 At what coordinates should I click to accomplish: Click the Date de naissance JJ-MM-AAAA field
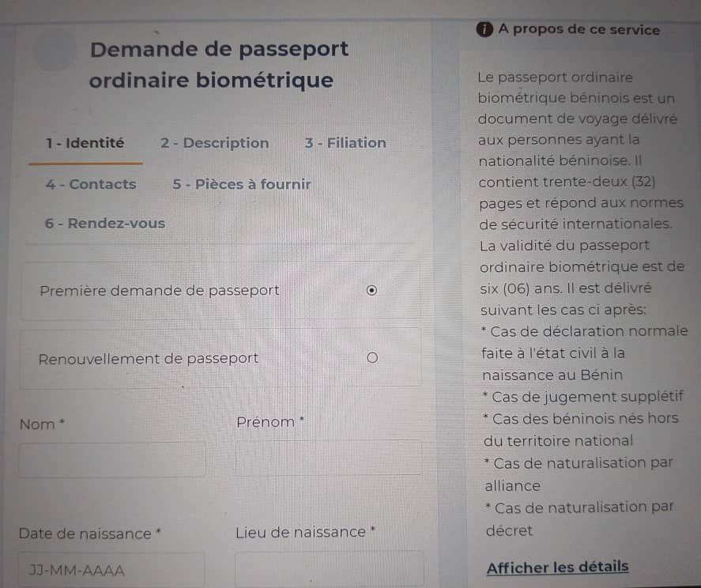[x=111, y=570]
